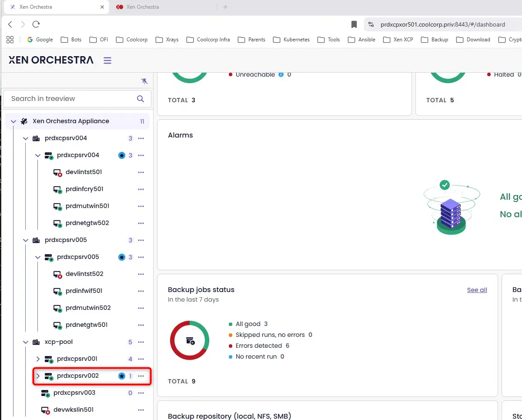Viewport: 522px width, 420px height.
Task: Open more options for prdinfcry501
Action: [141, 189]
